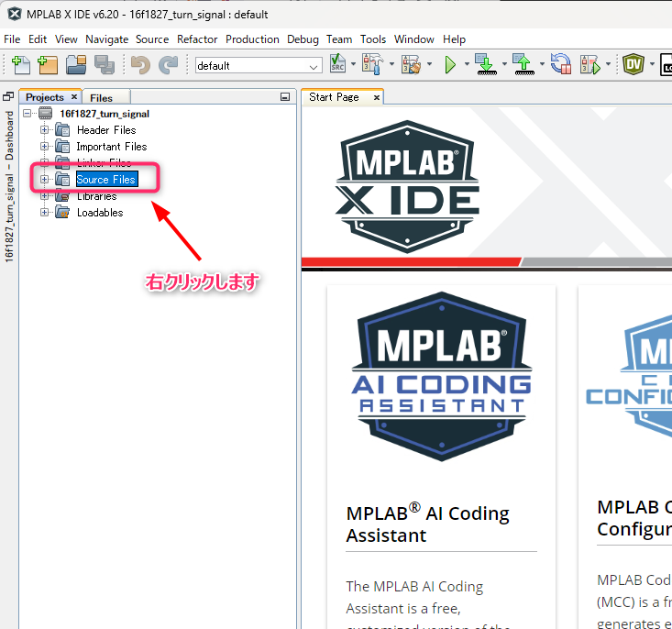Open the MPLAB AI Coding Assistant heading link
Image resolution: width=672 pixels, height=629 pixels.
point(428,524)
